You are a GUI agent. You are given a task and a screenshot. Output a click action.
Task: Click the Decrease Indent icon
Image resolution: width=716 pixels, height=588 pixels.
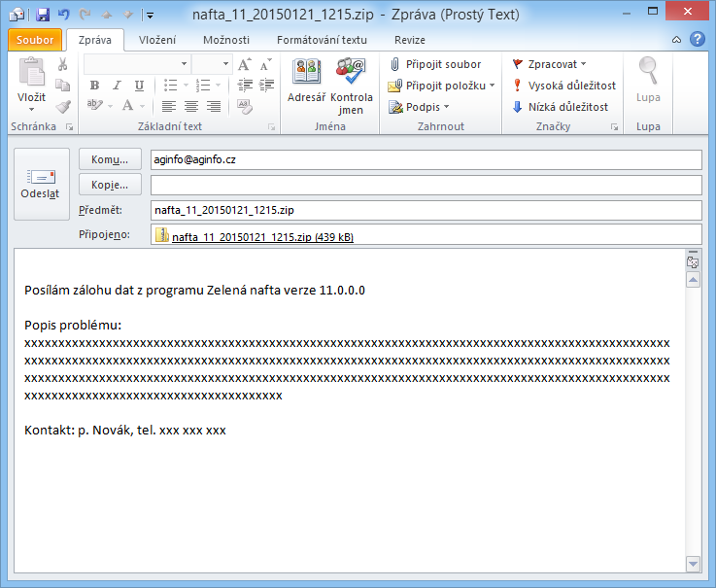tap(245, 85)
